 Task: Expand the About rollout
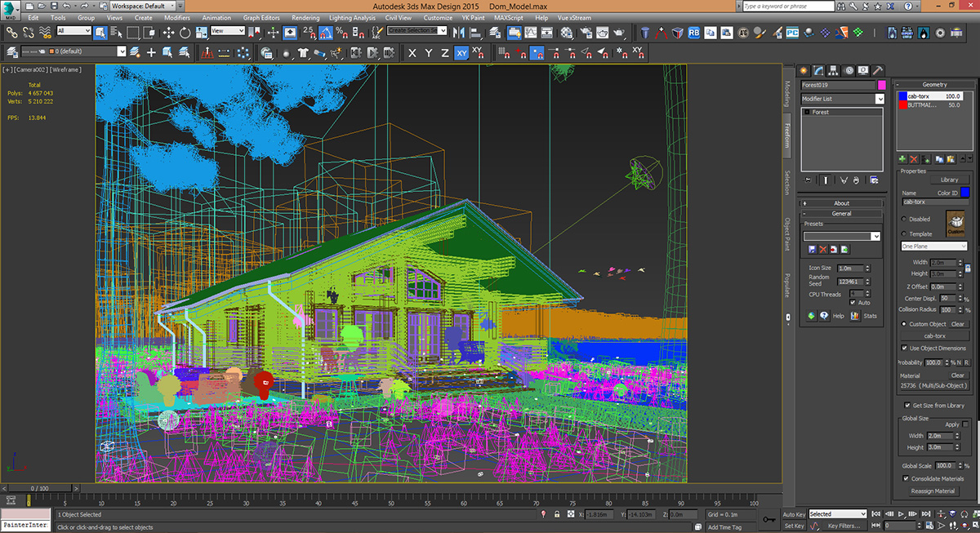coord(841,203)
